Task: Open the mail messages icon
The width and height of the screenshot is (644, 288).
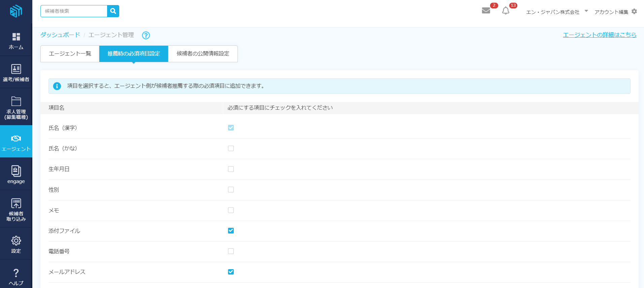Action: pyautogui.click(x=486, y=11)
